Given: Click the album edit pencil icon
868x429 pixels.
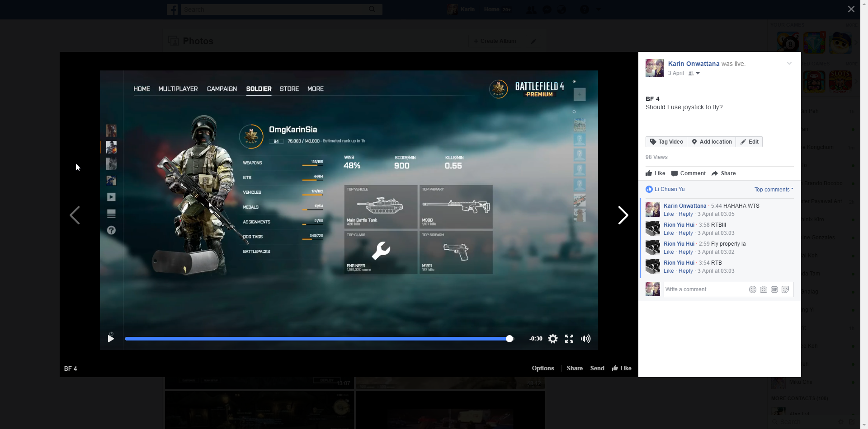Looking at the screenshot, I should coord(533,41).
